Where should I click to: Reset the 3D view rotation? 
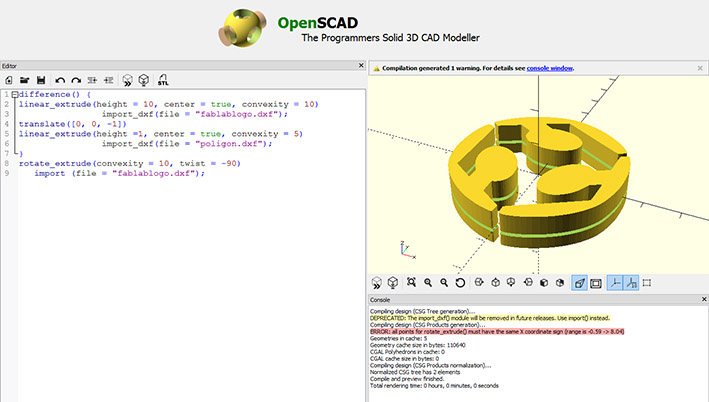[x=460, y=283]
